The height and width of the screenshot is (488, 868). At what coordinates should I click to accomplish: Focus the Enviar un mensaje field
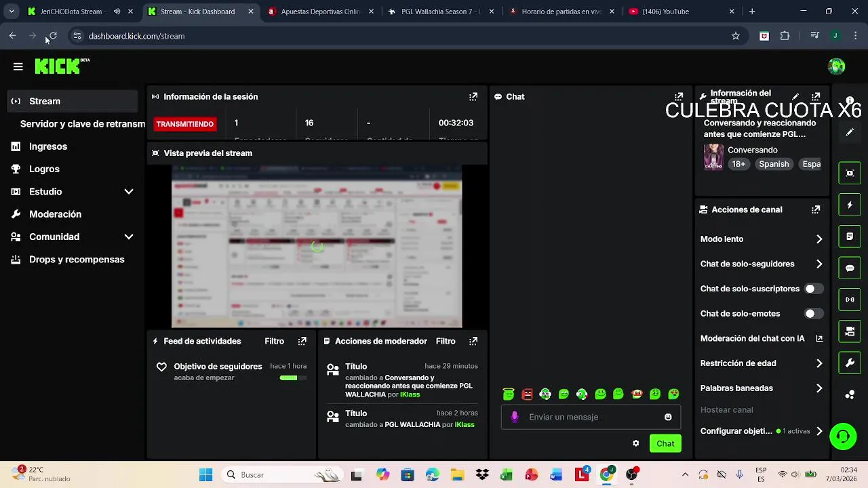pos(591,417)
